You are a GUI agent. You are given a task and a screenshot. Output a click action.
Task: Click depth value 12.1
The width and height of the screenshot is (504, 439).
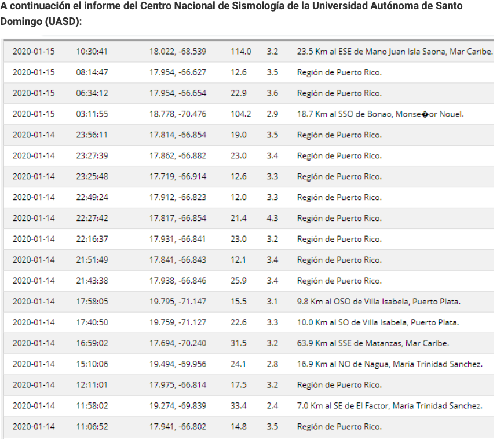pos(238,260)
